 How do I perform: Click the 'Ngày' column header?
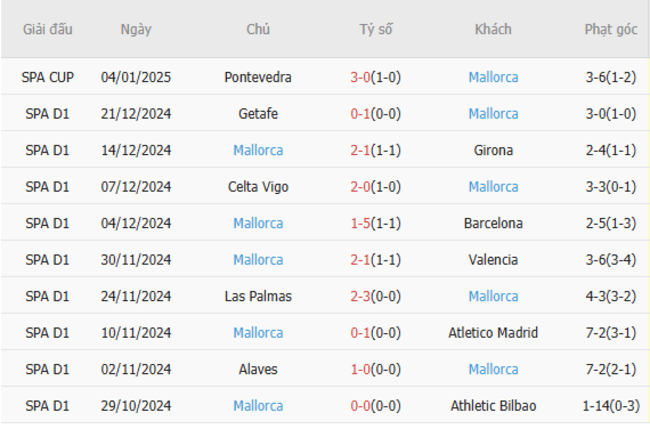136,30
